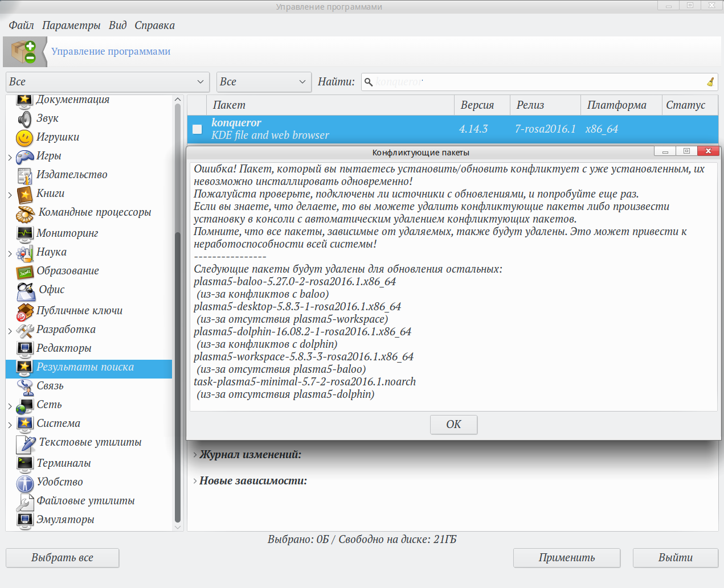Confirm the conflict dialog with OK

click(x=453, y=425)
